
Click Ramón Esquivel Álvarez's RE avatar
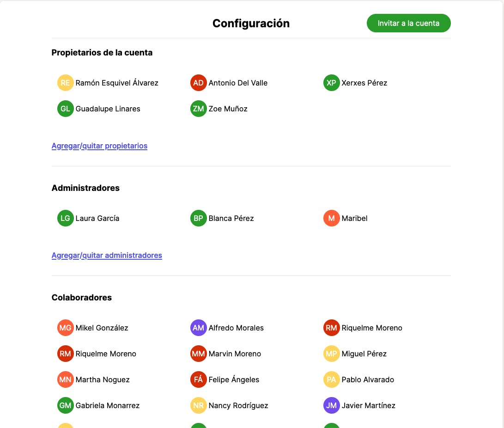click(x=66, y=83)
